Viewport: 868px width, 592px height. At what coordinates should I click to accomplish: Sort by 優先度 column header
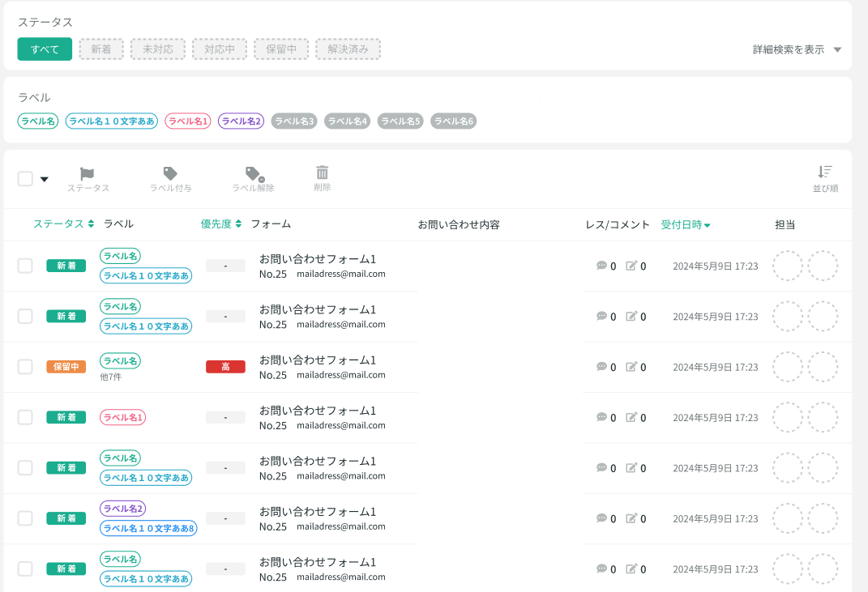pyautogui.click(x=221, y=224)
